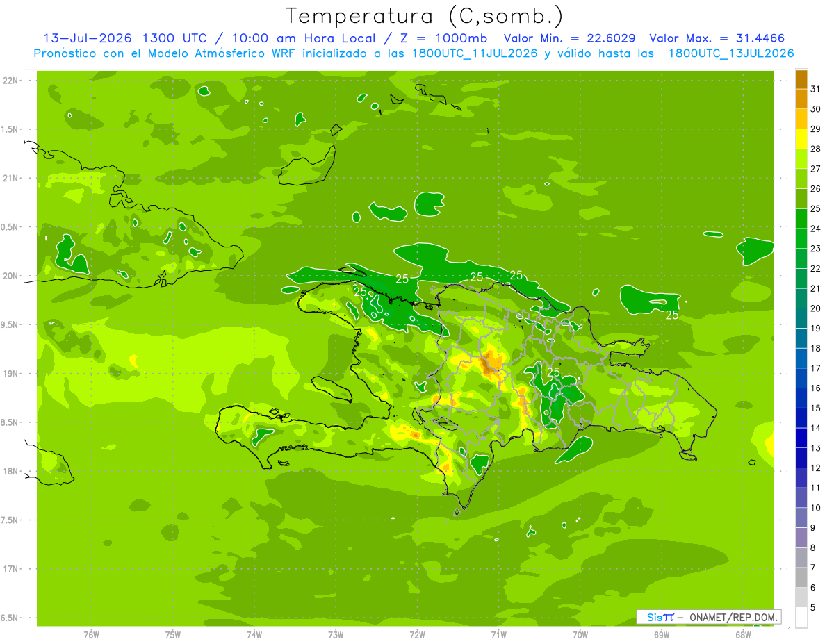Click the "24" color scale label
Viewport: 834px width, 644px height.
click(x=816, y=229)
